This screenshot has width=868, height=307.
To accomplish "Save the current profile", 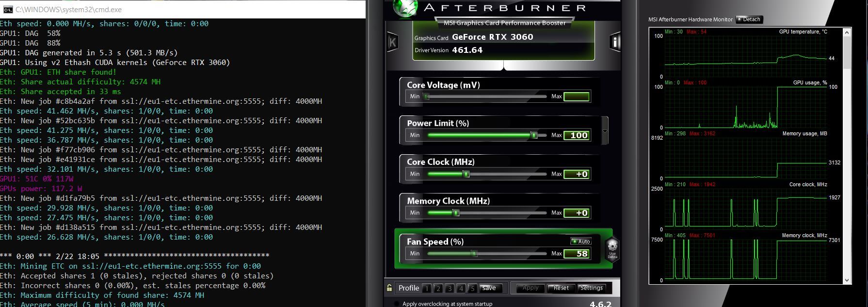I will (x=489, y=288).
